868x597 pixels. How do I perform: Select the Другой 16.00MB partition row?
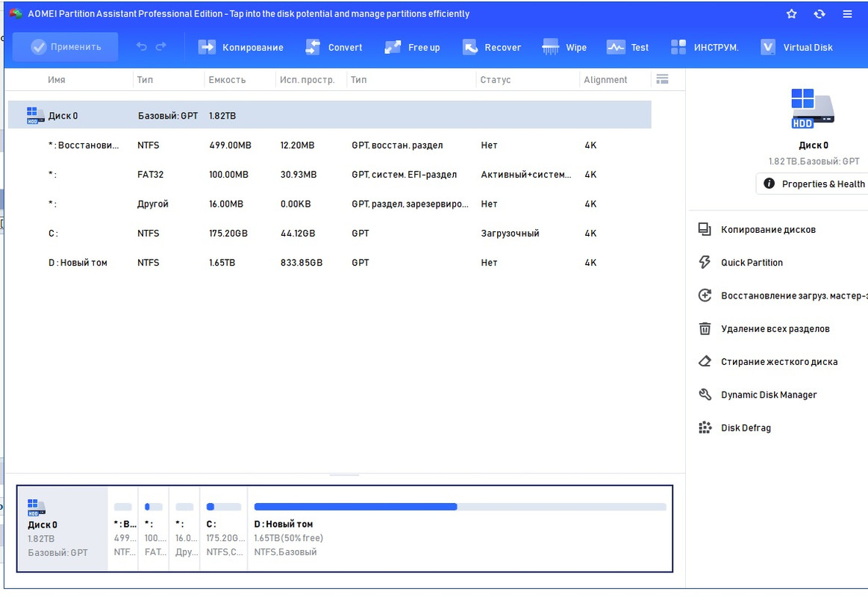(x=329, y=204)
